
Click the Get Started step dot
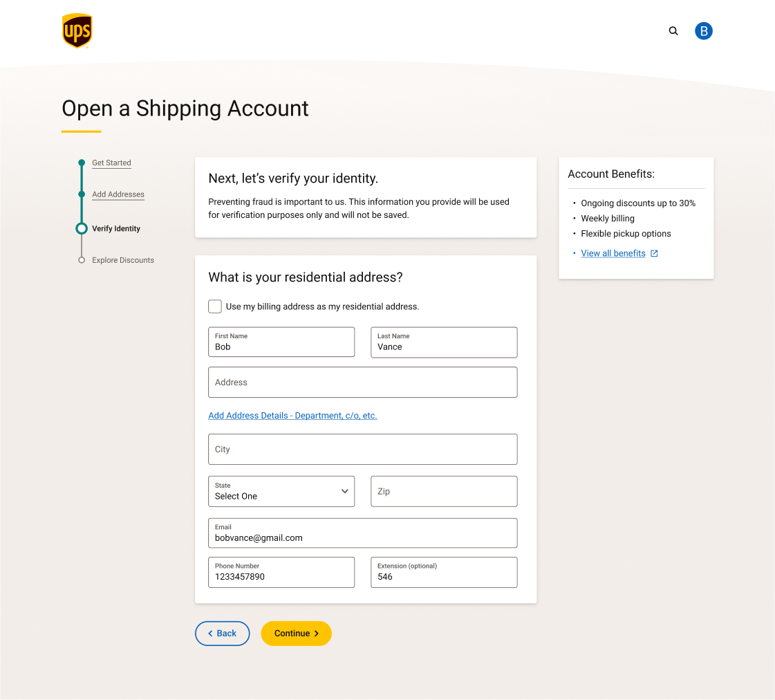(x=82, y=163)
